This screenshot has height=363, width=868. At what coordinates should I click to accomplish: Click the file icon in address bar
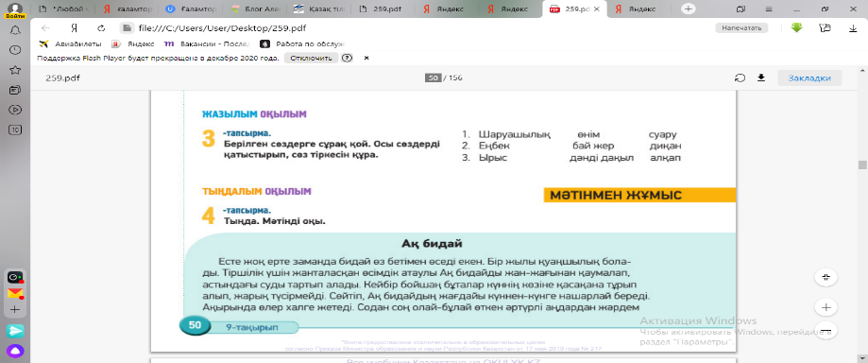128,28
